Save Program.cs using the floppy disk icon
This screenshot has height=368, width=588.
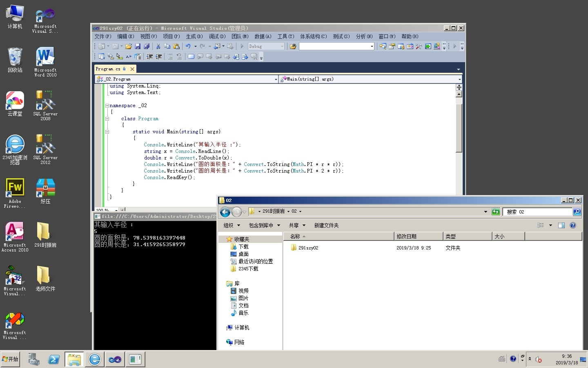pos(138,46)
